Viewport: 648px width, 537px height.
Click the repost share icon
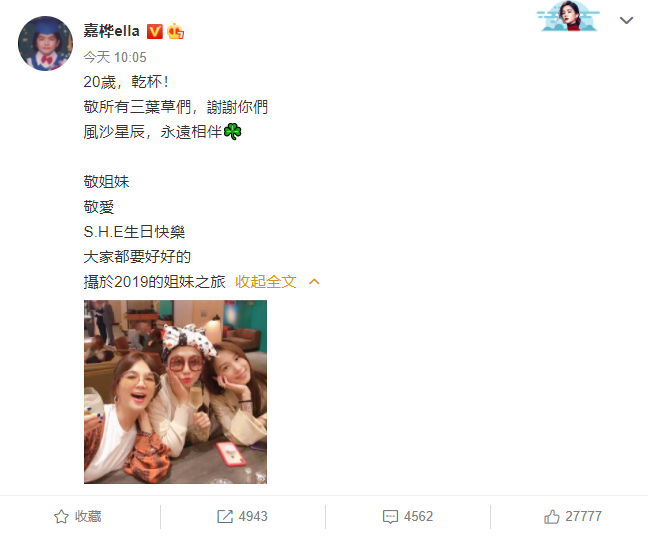point(225,517)
